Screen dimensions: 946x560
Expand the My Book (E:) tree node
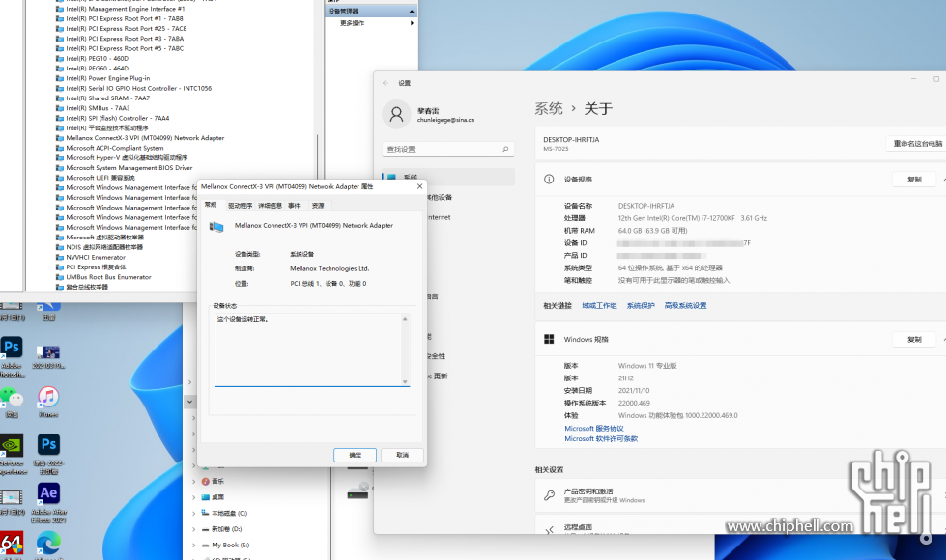[193, 545]
